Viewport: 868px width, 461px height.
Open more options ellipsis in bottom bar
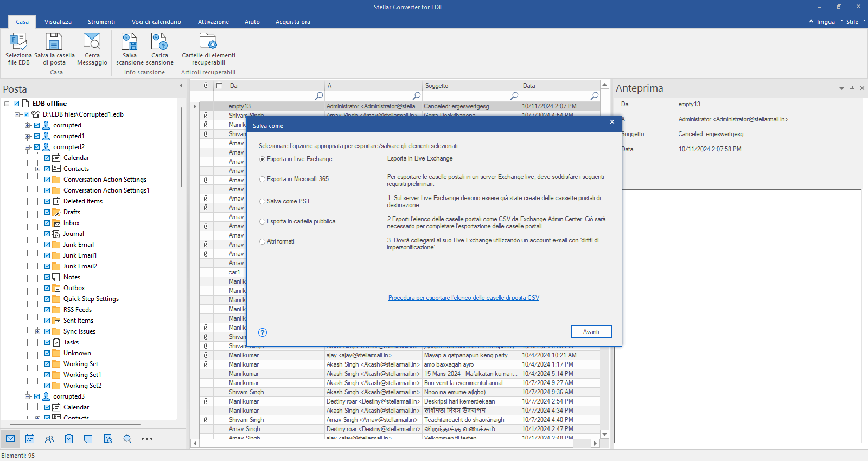[x=147, y=439]
